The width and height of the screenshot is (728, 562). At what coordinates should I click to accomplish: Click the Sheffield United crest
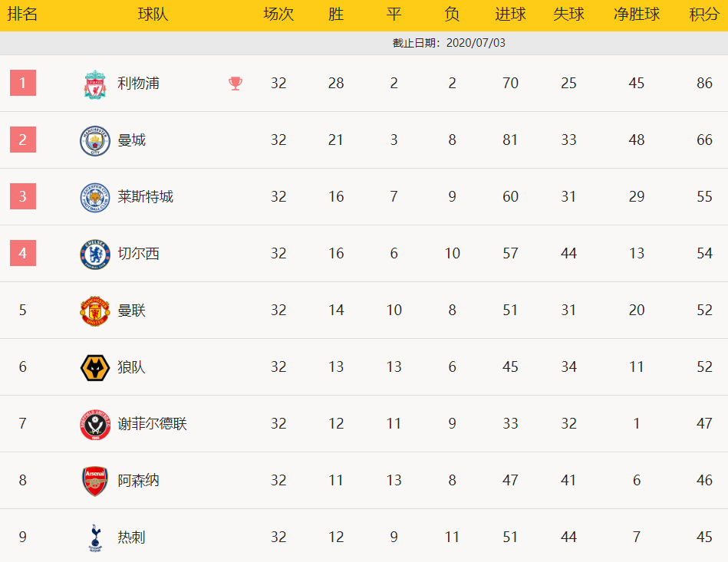(x=95, y=425)
